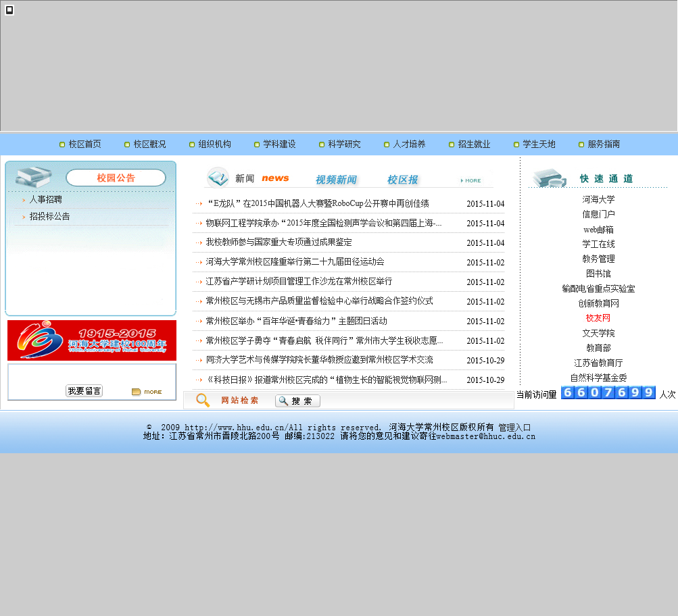The image size is (678, 616).
Task: Open the 科学研究 menu item
Action: coord(344,145)
